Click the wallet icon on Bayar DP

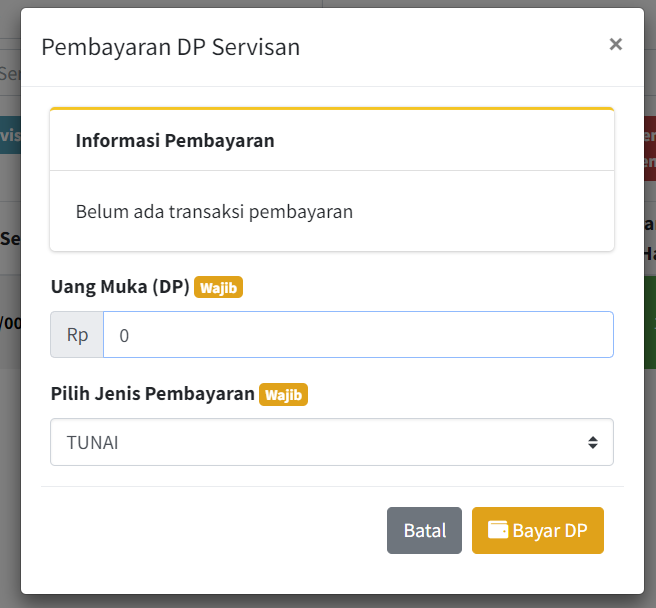[x=497, y=530]
